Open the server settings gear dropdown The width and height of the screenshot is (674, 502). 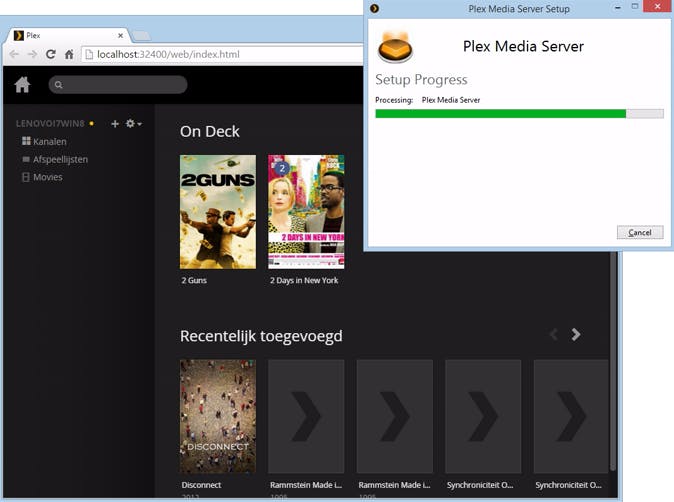(133, 124)
